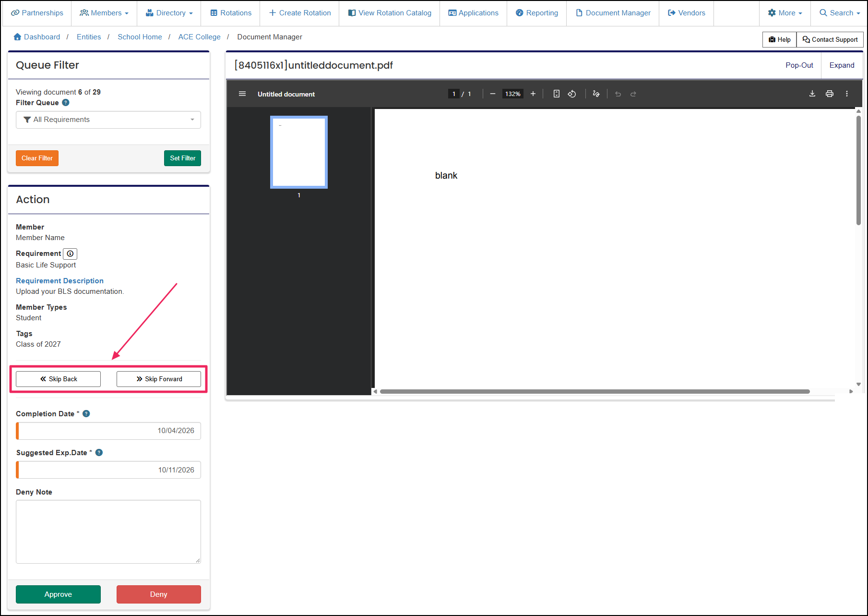
Task: Expand the document viewer
Action: tap(842, 65)
